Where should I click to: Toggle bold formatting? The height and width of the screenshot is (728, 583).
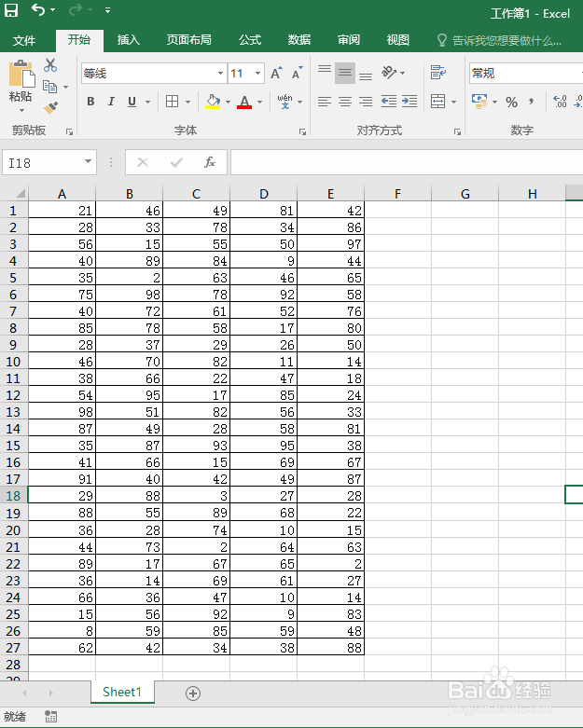90,102
